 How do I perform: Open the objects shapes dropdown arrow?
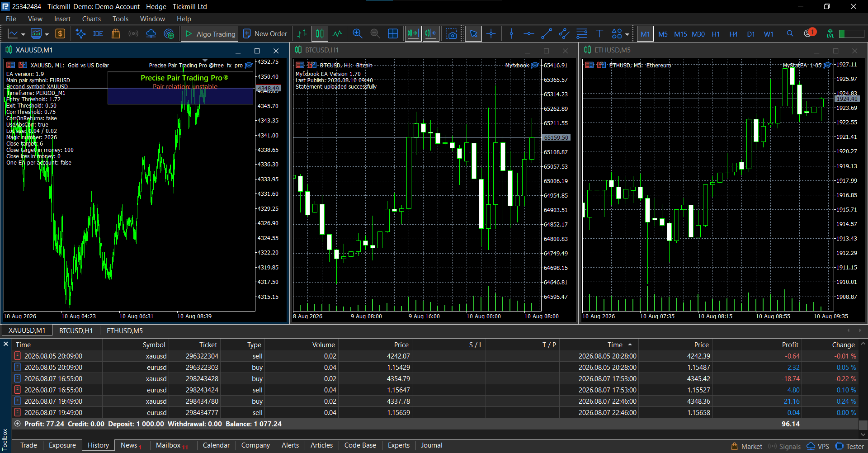[627, 34]
